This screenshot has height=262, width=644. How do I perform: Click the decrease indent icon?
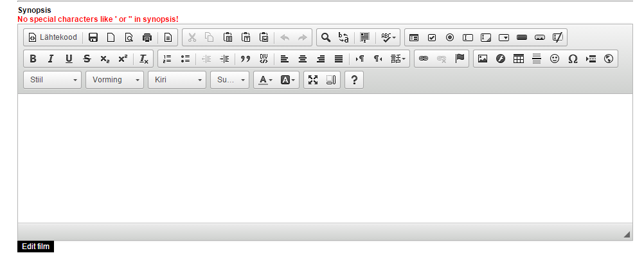tap(206, 59)
